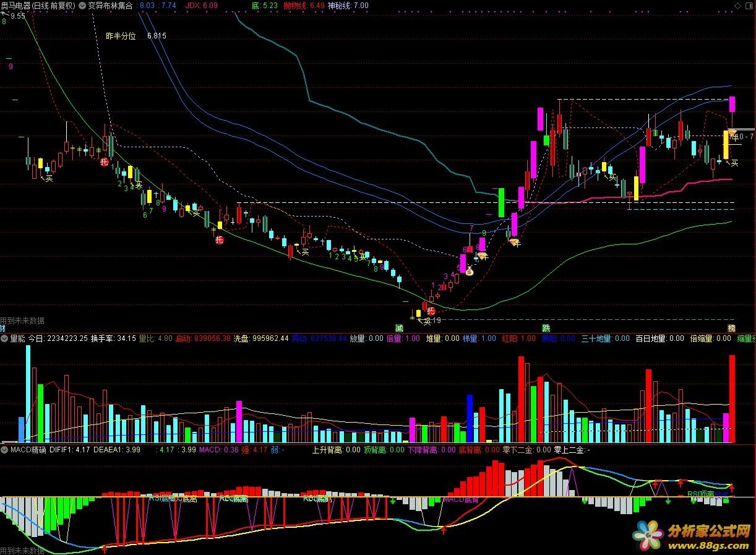756x555 pixels.
Task: Click the RSI顶离 label in MACD panel
Action: point(701,494)
